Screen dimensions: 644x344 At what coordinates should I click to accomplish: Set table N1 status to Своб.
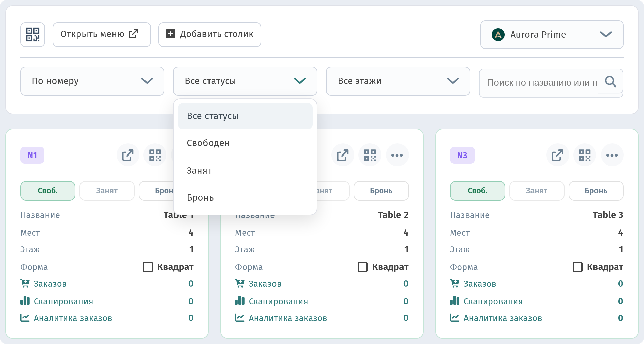pos(48,191)
